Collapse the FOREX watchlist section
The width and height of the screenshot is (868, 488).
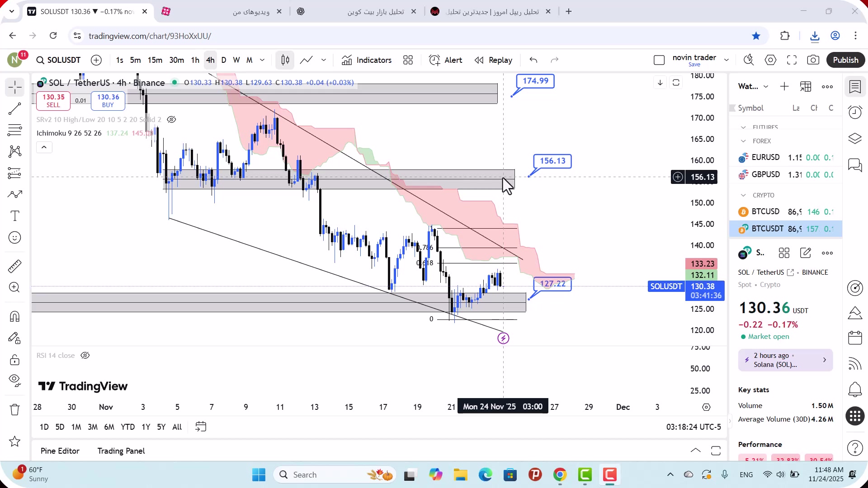[x=744, y=141]
